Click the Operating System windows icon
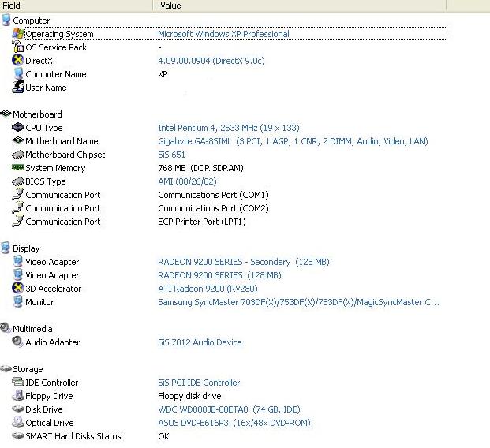This screenshot has height=448, width=490. tap(18, 34)
